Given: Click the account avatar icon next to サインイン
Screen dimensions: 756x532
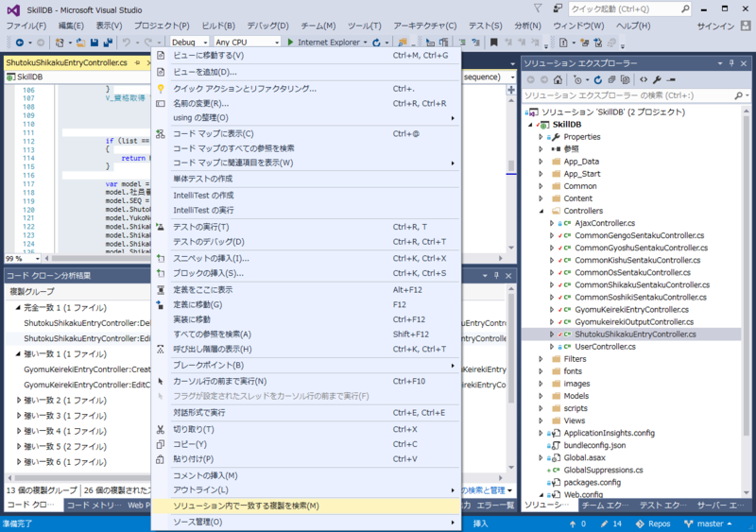Looking at the screenshot, I should 746,26.
